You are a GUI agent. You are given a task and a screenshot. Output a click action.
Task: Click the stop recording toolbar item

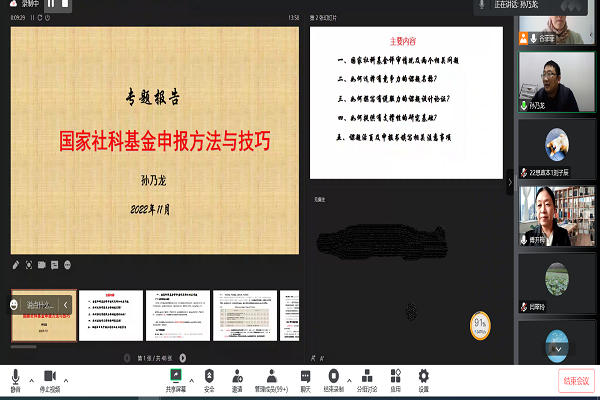coord(335,378)
